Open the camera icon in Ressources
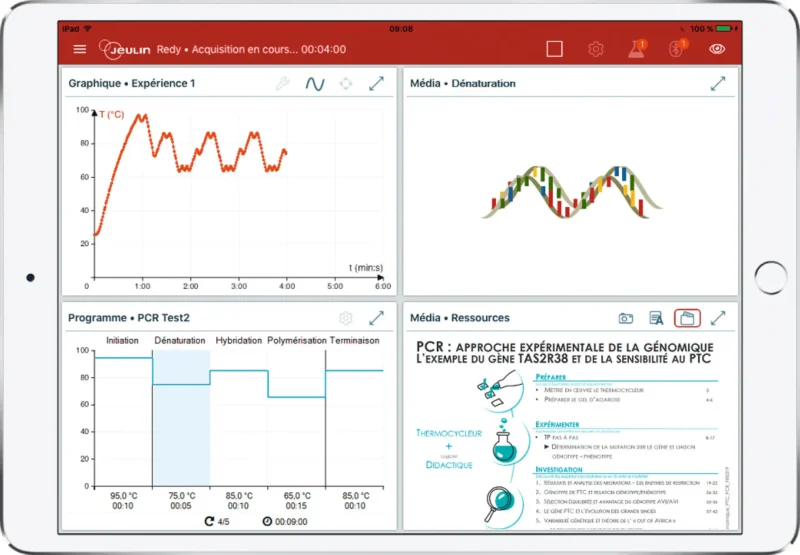Image resolution: width=800 pixels, height=555 pixels. coord(626,318)
